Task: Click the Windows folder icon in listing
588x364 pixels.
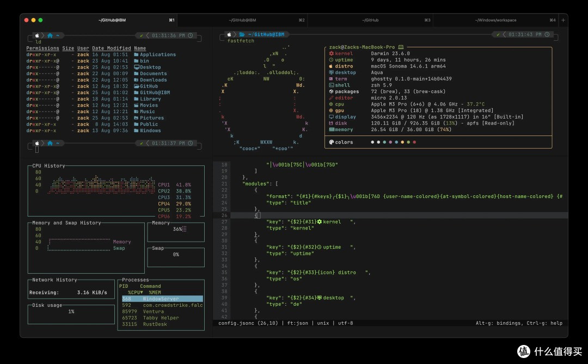Action: [x=136, y=131]
